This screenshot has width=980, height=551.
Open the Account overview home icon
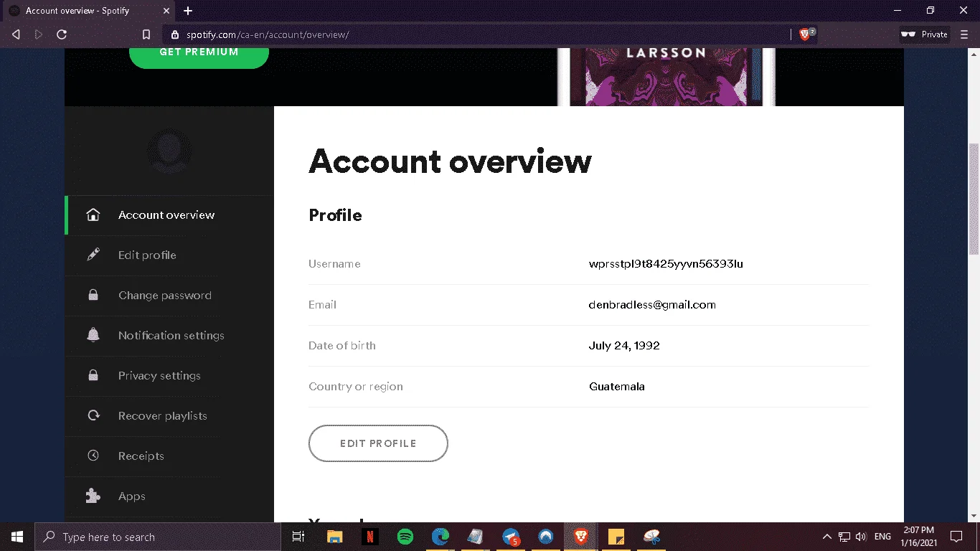click(x=93, y=215)
